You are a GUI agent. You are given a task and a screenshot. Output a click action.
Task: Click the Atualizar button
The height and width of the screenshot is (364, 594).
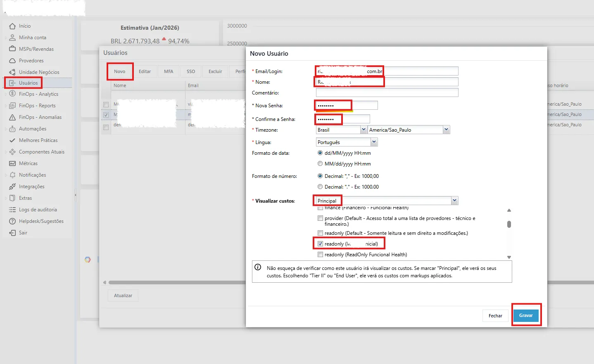(123, 295)
